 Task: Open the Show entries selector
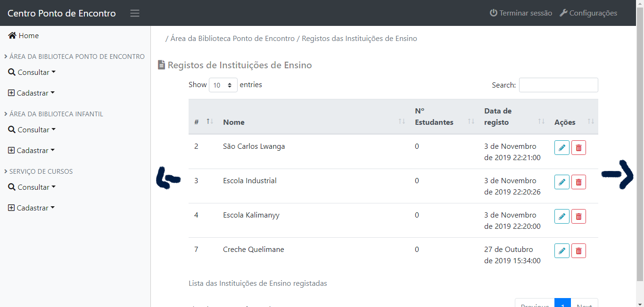point(223,85)
